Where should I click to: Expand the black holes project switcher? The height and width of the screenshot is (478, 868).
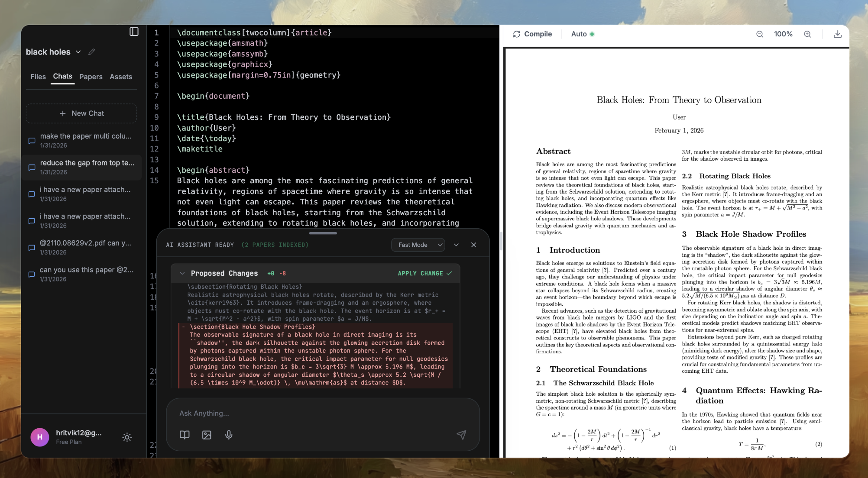pyautogui.click(x=78, y=52)
